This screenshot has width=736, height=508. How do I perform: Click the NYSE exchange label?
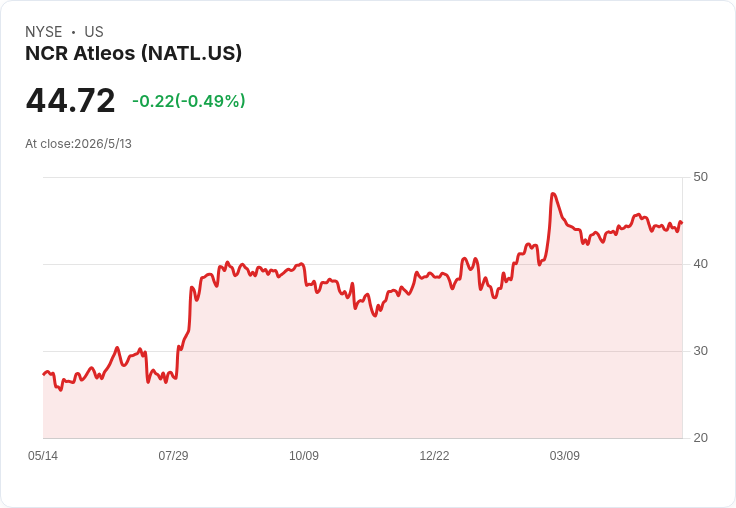click(x=44, y=32)
